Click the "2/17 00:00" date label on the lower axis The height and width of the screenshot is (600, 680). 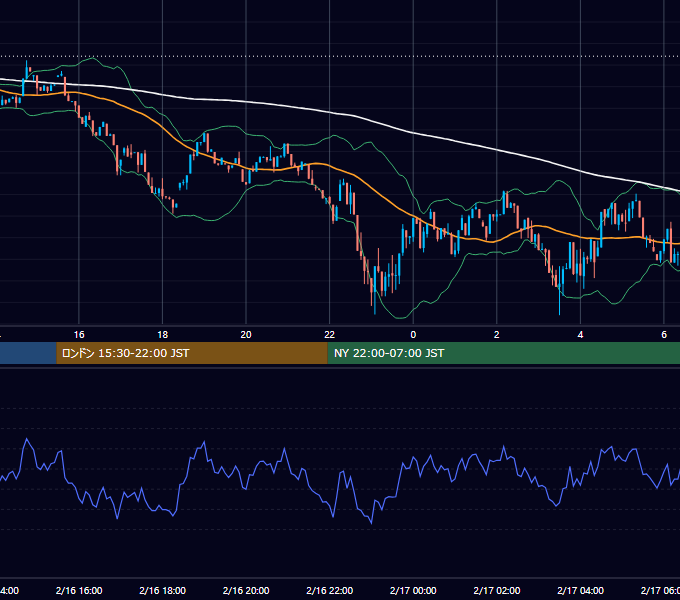[x=413, y=590]
